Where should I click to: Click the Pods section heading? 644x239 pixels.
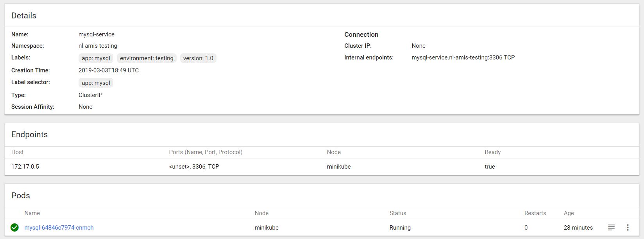pos(21,196)
